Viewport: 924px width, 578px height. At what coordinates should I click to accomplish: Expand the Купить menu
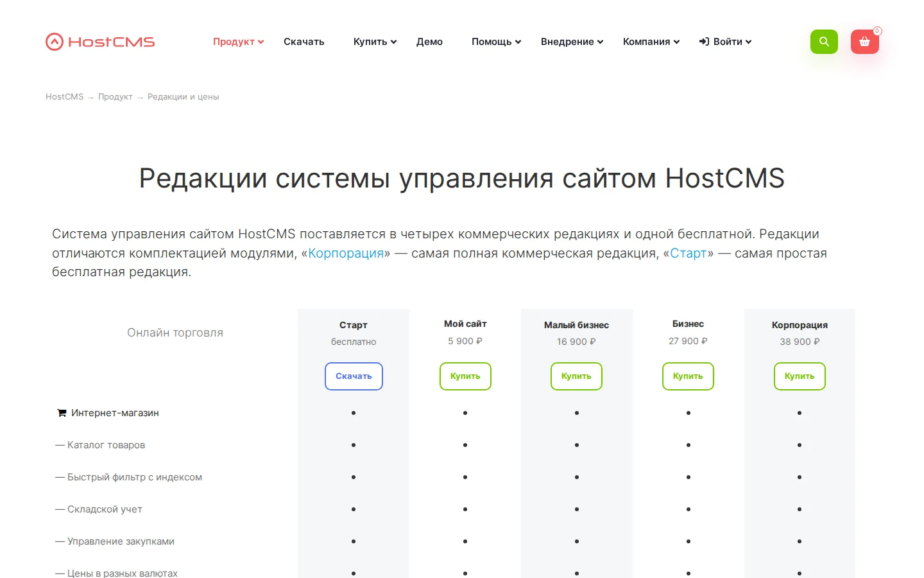[x=375, y=42]
